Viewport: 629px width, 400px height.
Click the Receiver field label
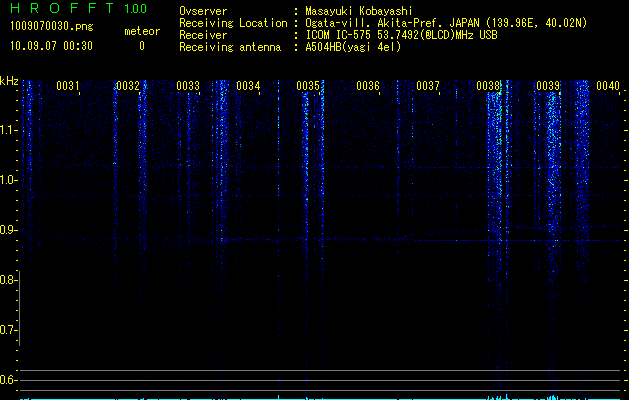203,35
